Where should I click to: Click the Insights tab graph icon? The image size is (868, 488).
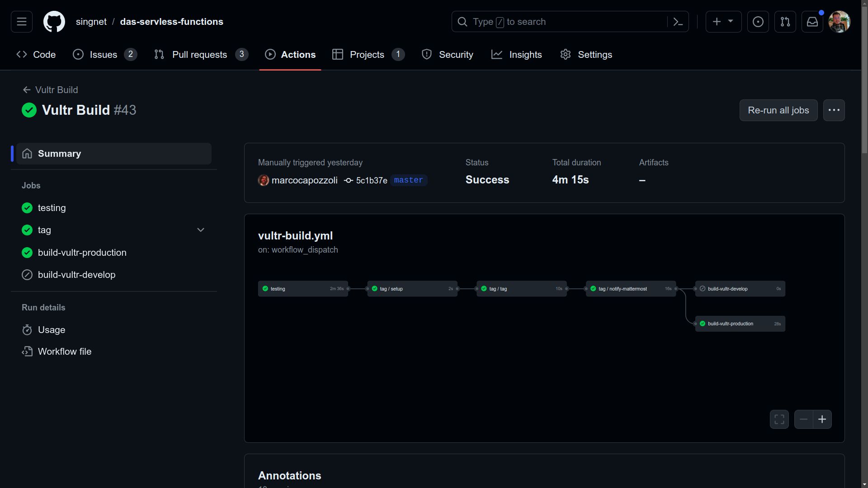point(497,55)
